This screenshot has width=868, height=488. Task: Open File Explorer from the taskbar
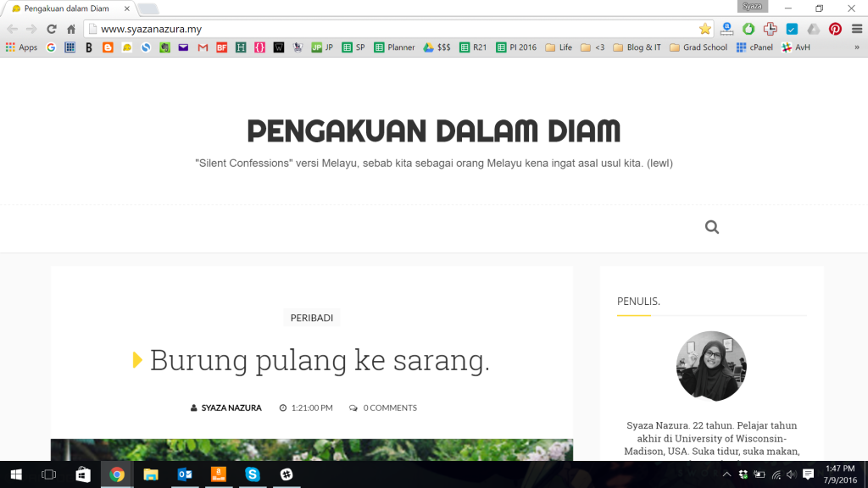[151, 474]
